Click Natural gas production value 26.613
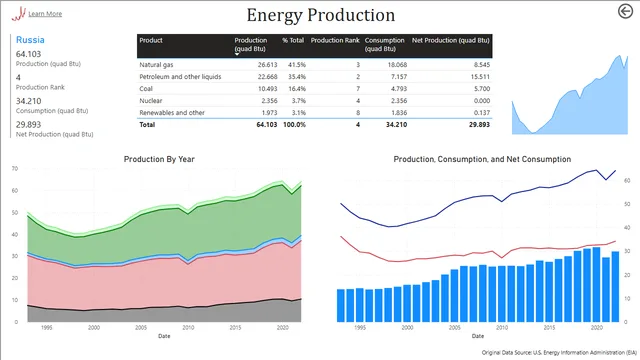The width and height of the screenshot is (640, 360). point(267,64)
